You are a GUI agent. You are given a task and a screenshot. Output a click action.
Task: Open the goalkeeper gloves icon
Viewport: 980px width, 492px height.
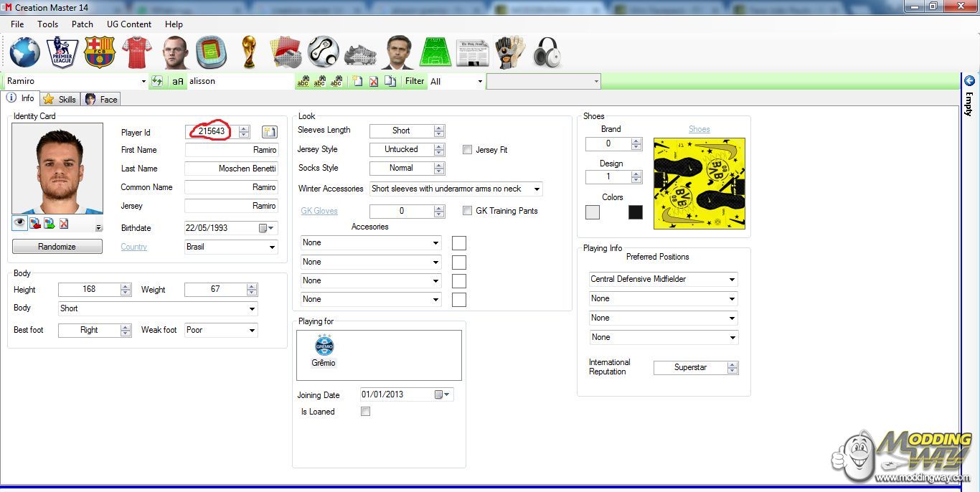point(510,52)
